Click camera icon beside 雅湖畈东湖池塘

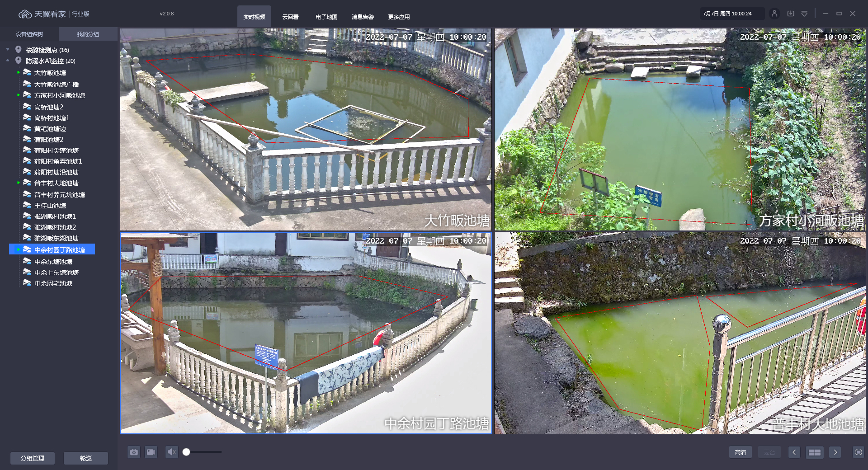27,238
